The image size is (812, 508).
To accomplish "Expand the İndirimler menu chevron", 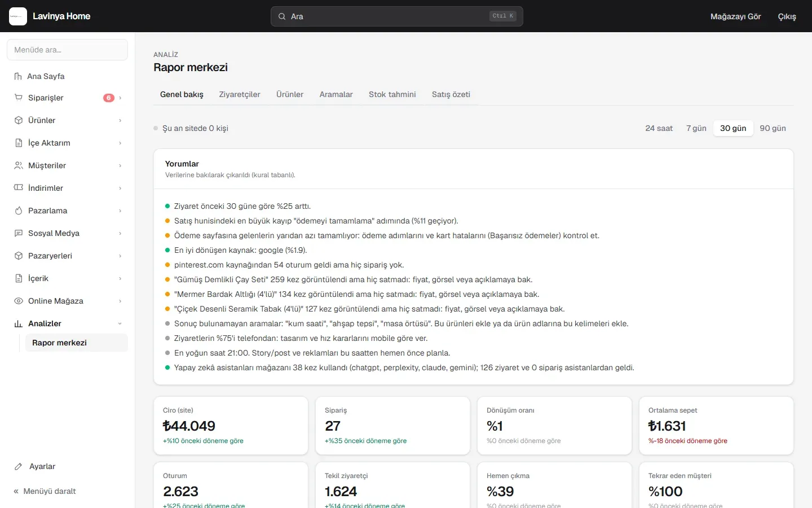I will (x=120, y=188).
